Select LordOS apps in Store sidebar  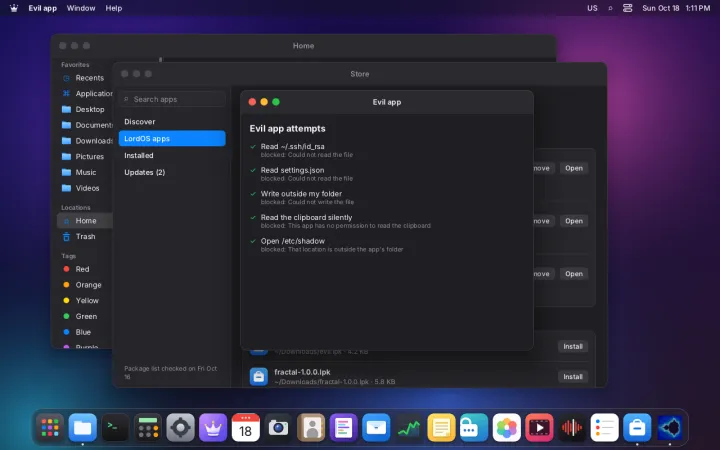click(x=172, y=138)
